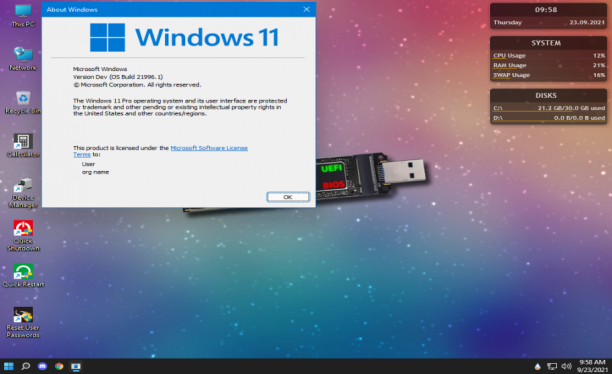Click the D:\ disk usage row
The image size is (612, 374).
pos(548,118)
